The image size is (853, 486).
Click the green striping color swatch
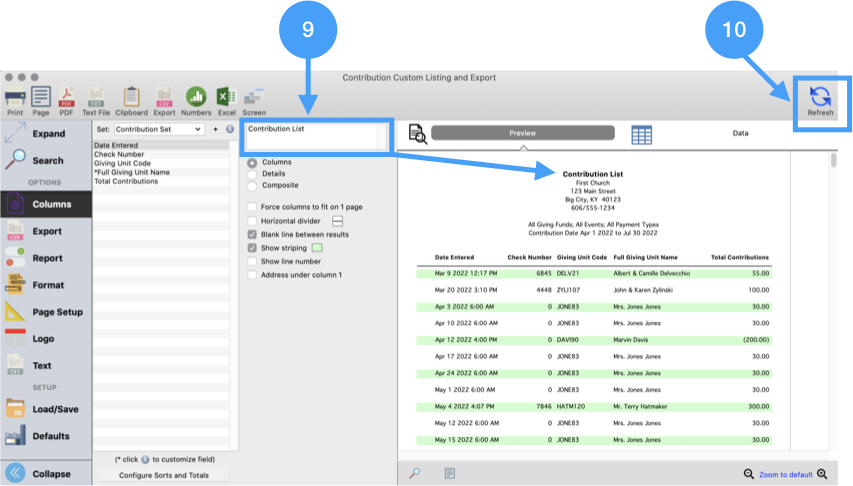tap(317, 248)
